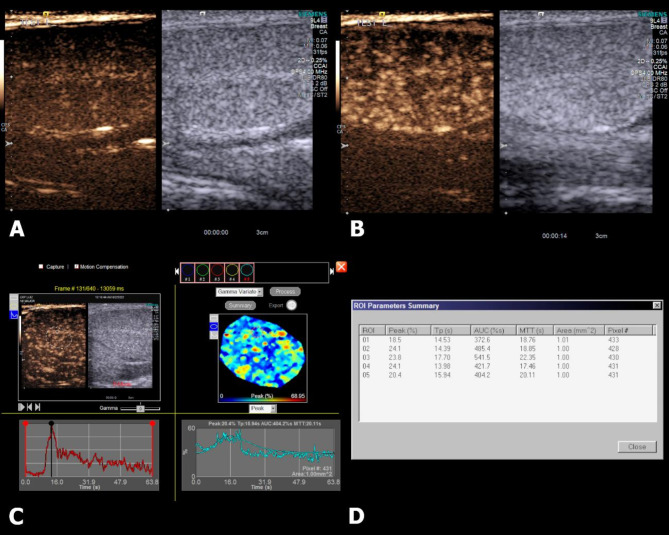This screenshot has height=535, width=669.
Task: Step back one frame in clip
Action: (29, 407)
